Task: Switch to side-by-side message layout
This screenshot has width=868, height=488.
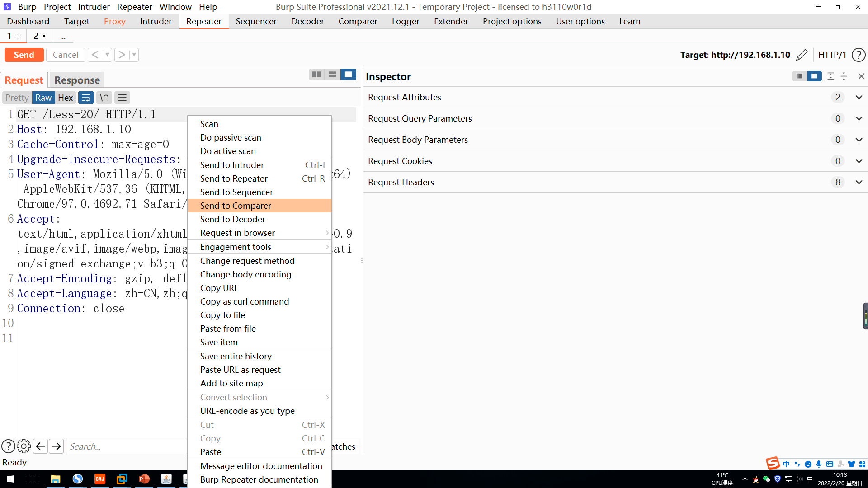Action: coord(316,74)
